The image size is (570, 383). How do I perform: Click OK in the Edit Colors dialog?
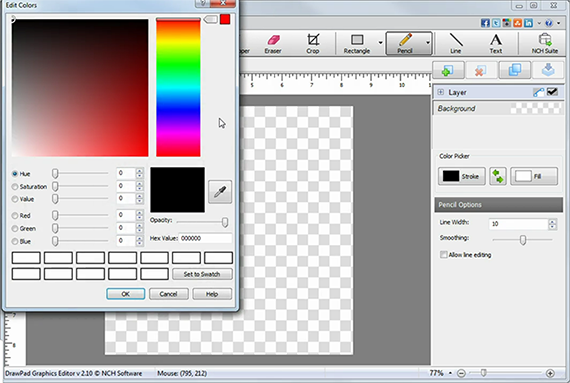click(126, 294)
